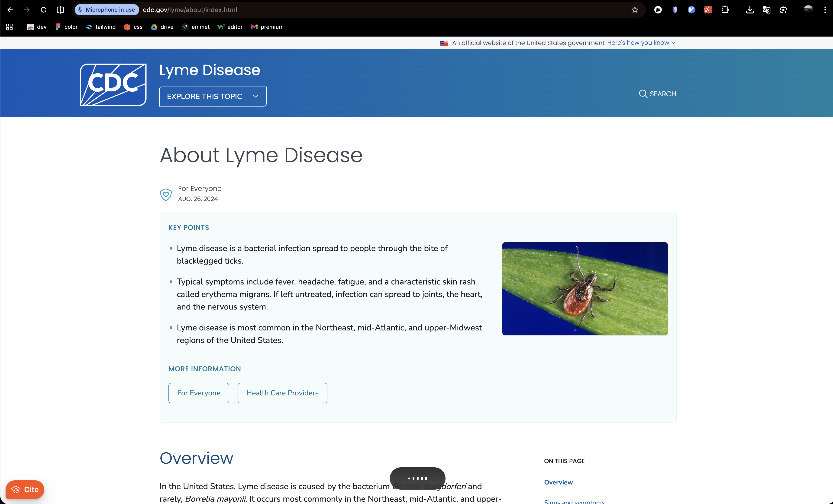The height and width of the screenshot is (504, 833).
Task: Click the blacklegged tick image
Action: coord(584,288)
